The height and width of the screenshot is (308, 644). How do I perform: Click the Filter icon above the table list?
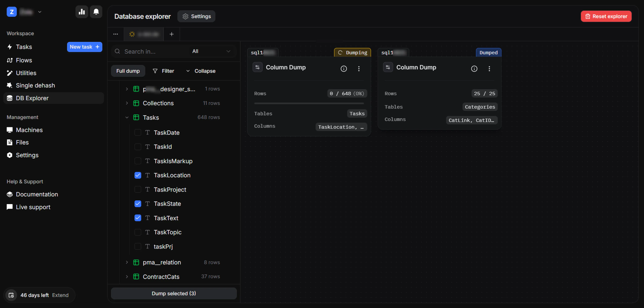pyautogui.click(x=155, y=71)
